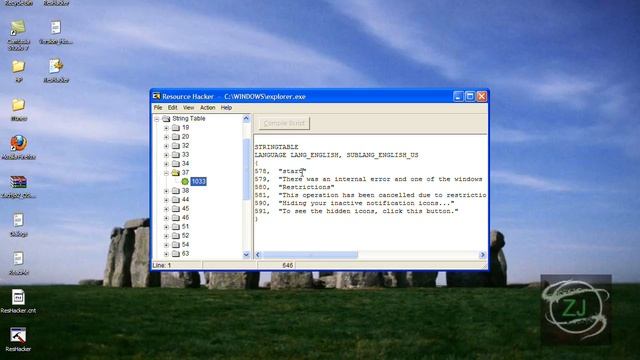
Task: Open the ResHacker hammer application icon on desktop
Action: pos(18,336)
